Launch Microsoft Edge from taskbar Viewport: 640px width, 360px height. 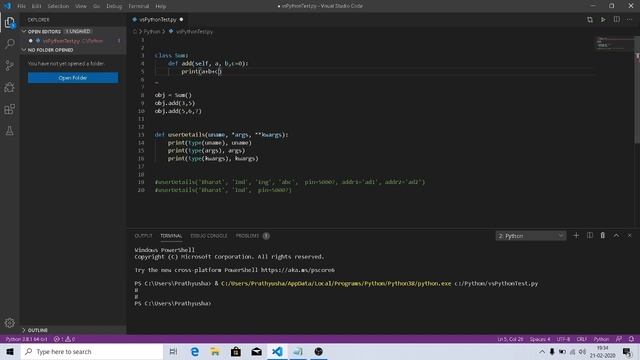[x=195, y=351]
